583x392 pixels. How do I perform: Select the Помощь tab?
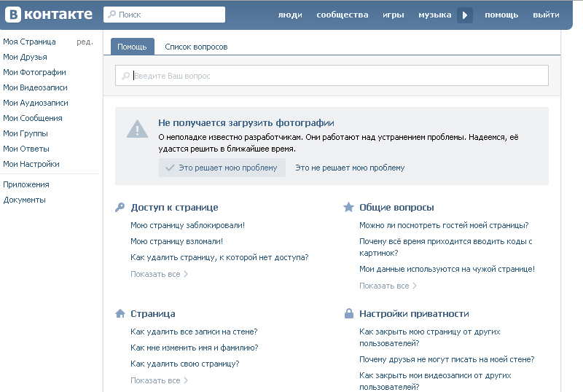point(132,47)
